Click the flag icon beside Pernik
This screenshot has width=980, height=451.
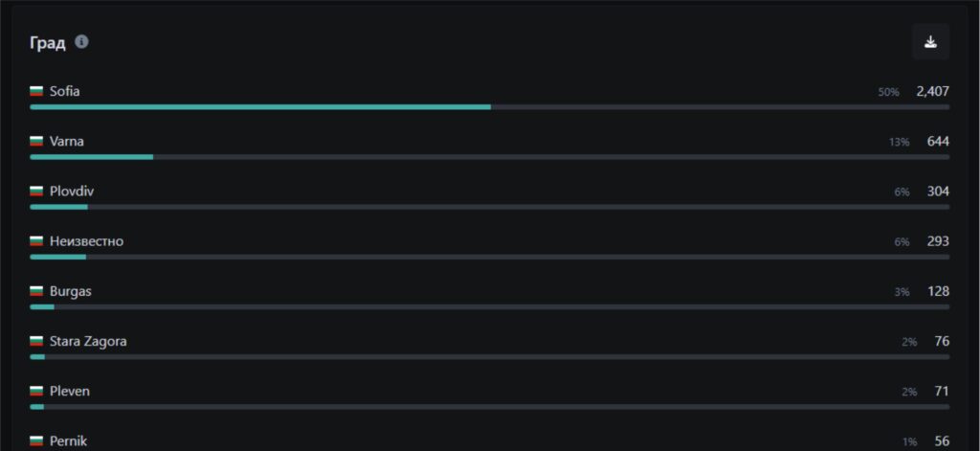(36, 441)
